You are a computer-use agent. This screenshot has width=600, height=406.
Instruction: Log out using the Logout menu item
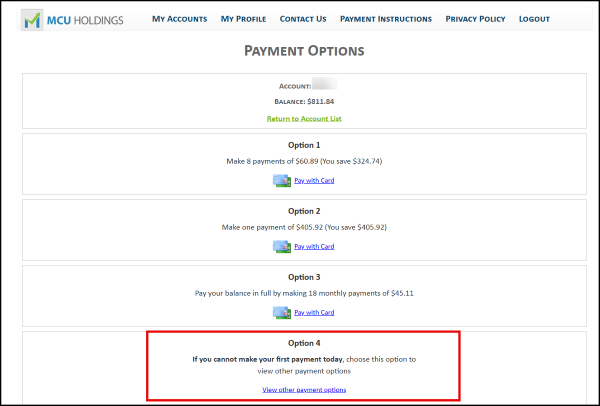(x=534, y=19)
